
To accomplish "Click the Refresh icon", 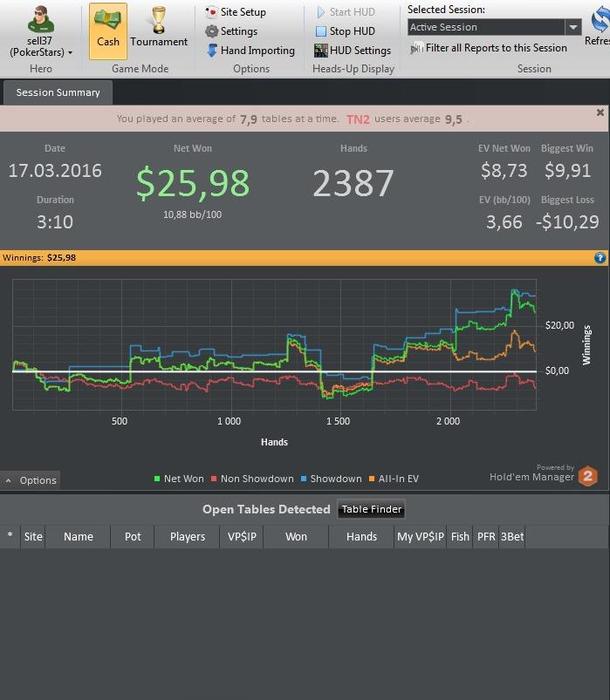I will [x=601, y=20].
